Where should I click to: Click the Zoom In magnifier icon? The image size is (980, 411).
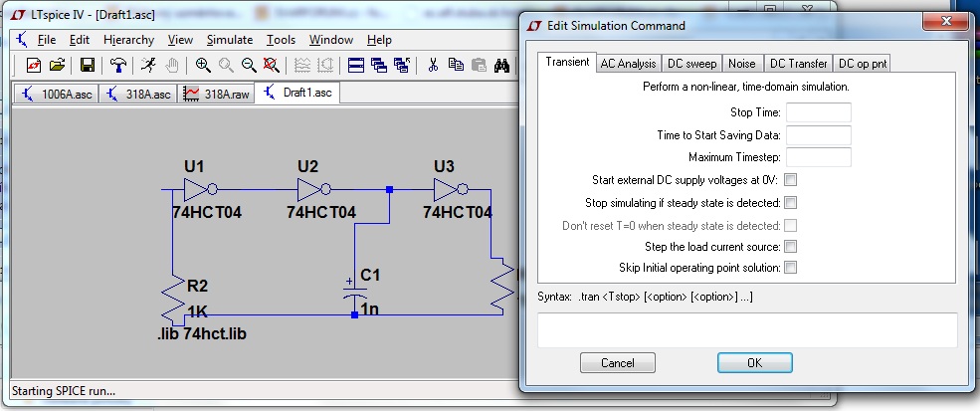pos(203,65)
